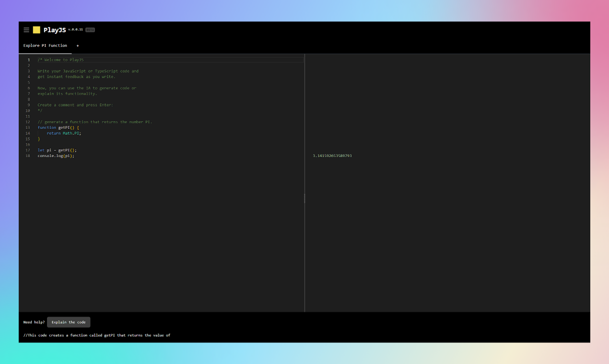This screenshot has height=364, width=609.
Task: Click line number 13 in the gutter
Action: pos(28,127)
